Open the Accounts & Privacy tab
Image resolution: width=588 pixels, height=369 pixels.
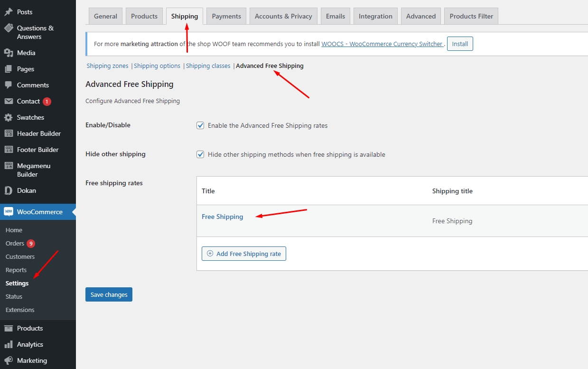[x=283, y=16]
